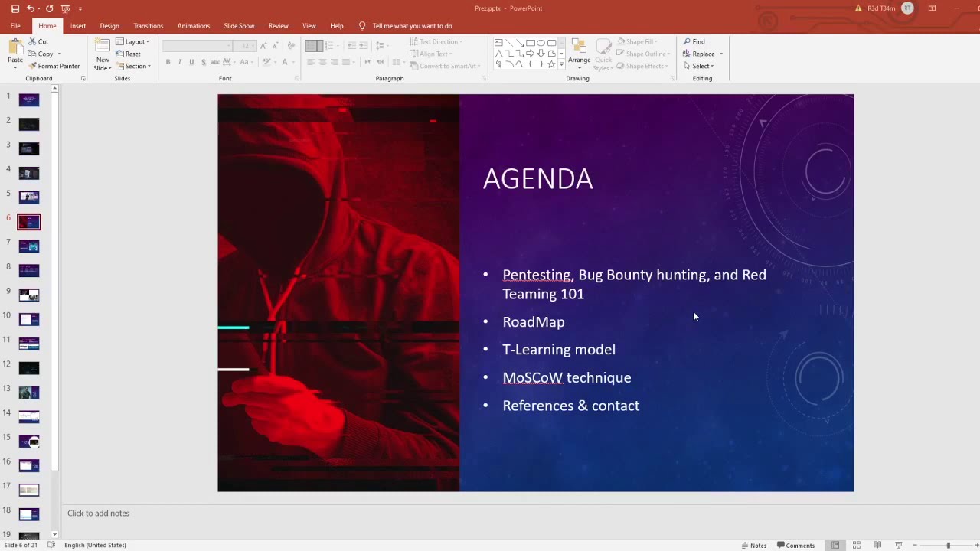Select the Right Arrow shape

pos(530,54)
